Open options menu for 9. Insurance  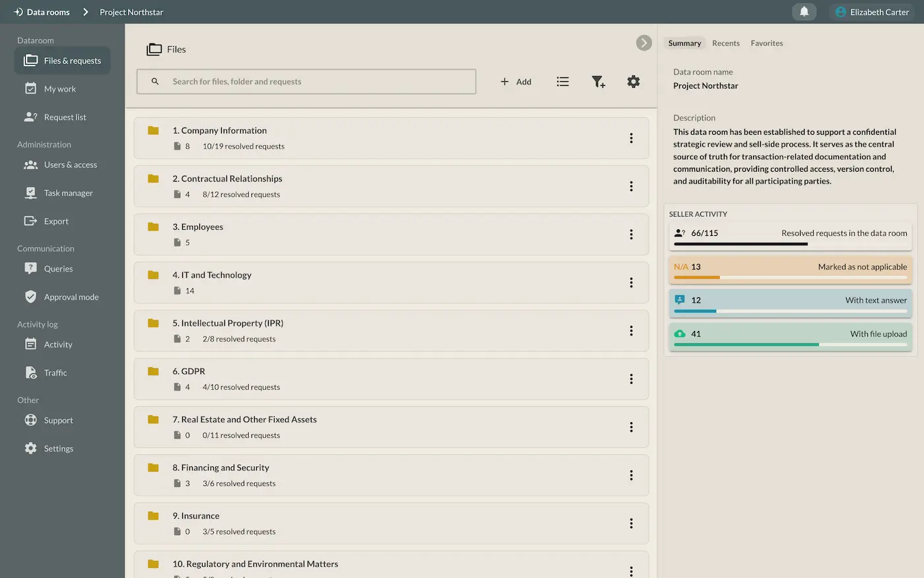(x=631, y=524)
